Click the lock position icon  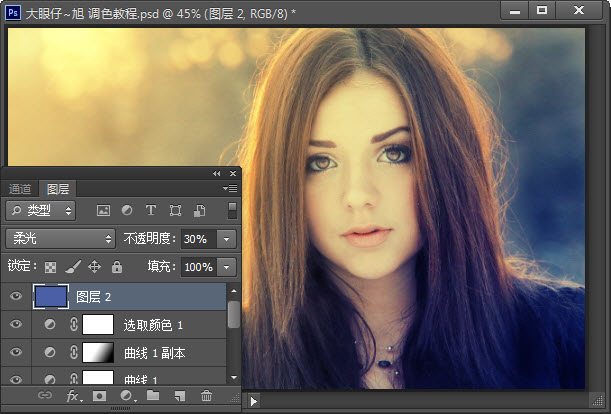click(x=95, y=267)
